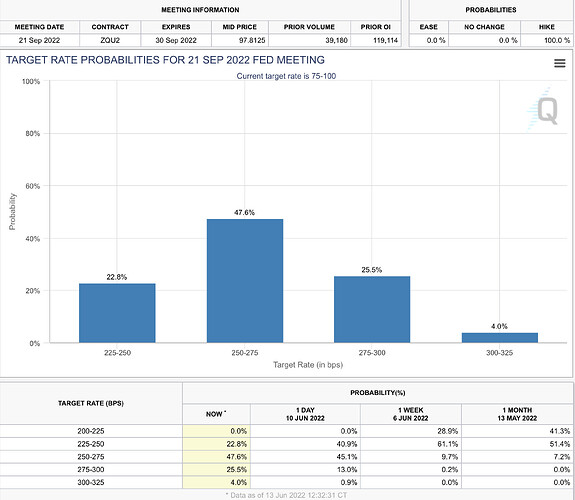
Task: Select the 250-275 row in probability table
Action: [x=287, y=457]
